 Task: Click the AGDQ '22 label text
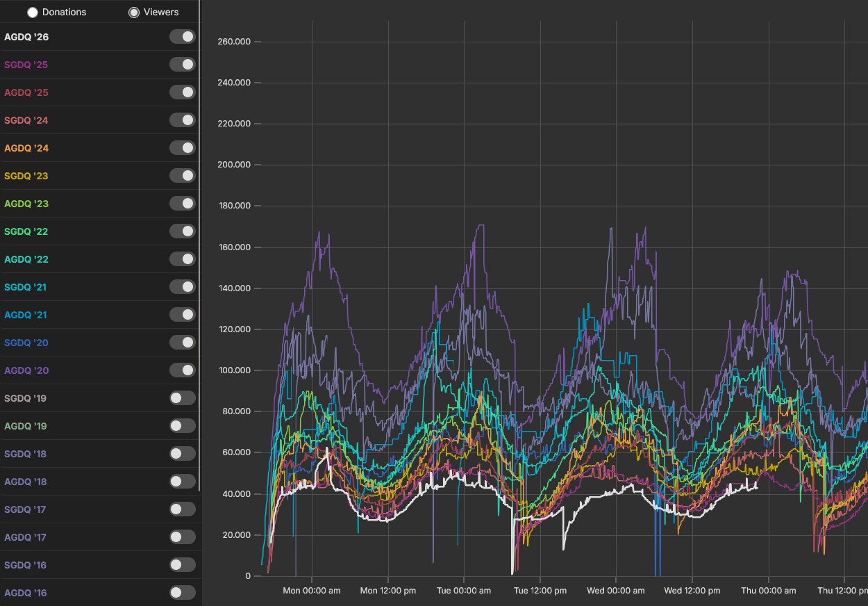point(26,259)
